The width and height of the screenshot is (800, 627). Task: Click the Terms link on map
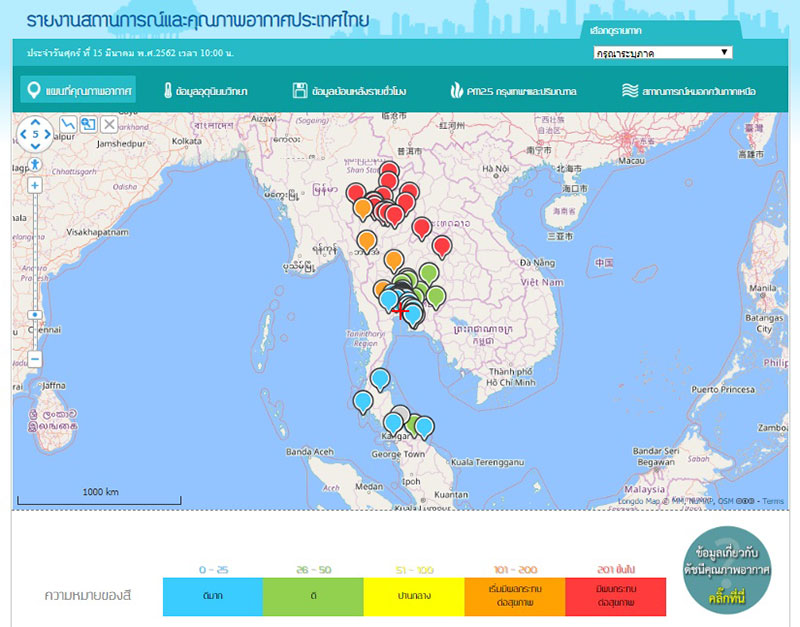774,501
